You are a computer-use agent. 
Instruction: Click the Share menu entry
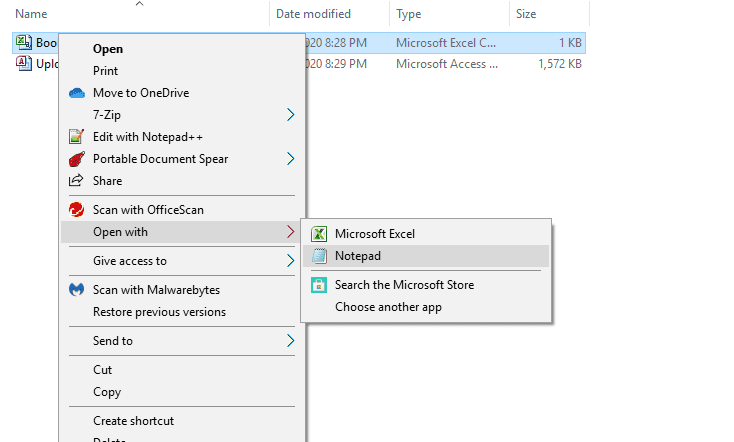click(x=183, y=181)
